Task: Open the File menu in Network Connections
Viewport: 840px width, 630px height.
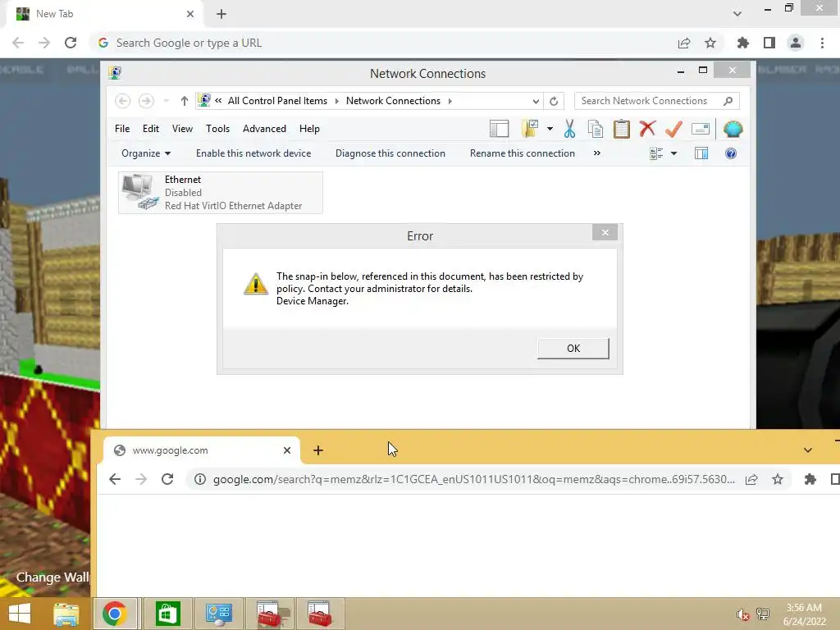Action: click(122, 129)
